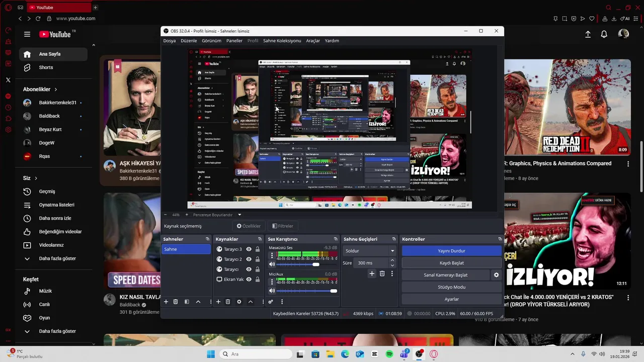Open Görünüm menu in OBS
The width and height of the screenshot is (644, 362).
211,41
